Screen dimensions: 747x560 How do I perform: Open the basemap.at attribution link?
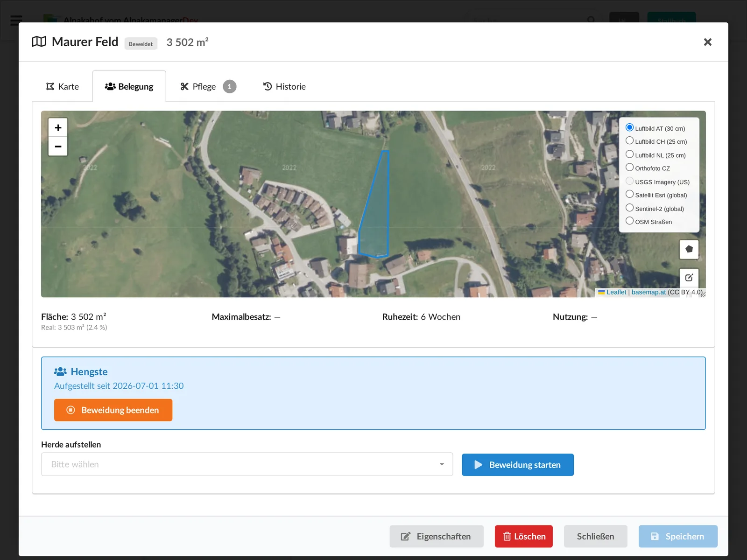[648, 292]
